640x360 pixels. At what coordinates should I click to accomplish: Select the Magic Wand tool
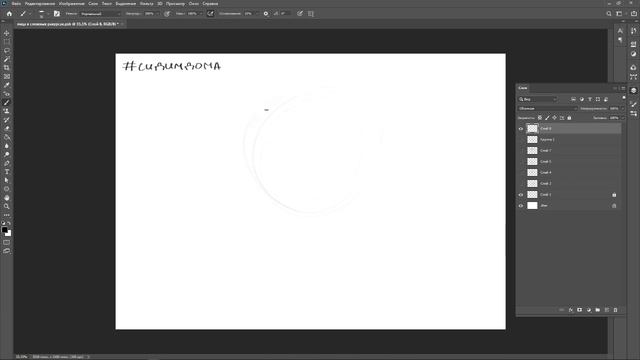pos(7,59)
